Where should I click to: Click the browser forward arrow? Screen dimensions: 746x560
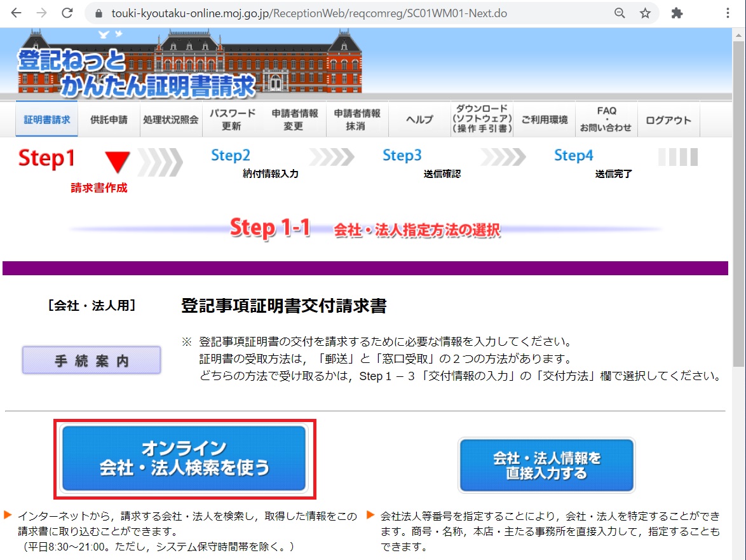point(42,13)
